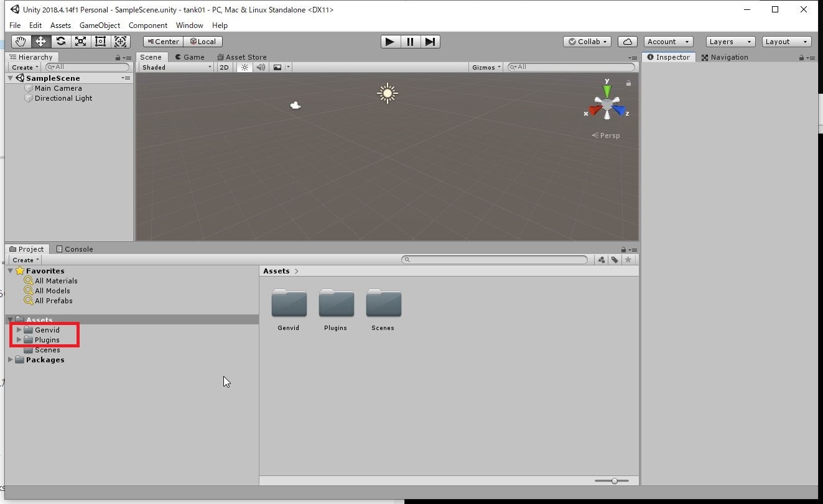This screenshot has width=823, height=504.
Task: Switch to the Asset Store tab
Action: click(x=241, y=57)
